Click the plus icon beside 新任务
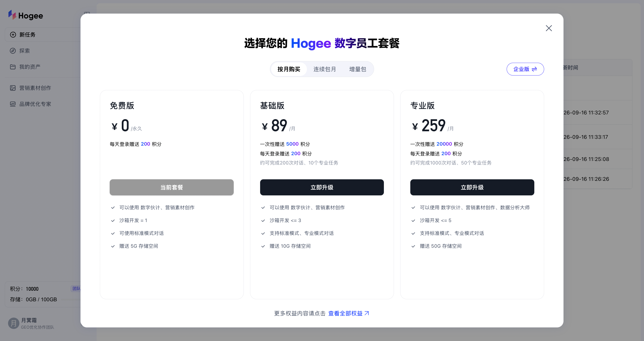 pos(13,35)
